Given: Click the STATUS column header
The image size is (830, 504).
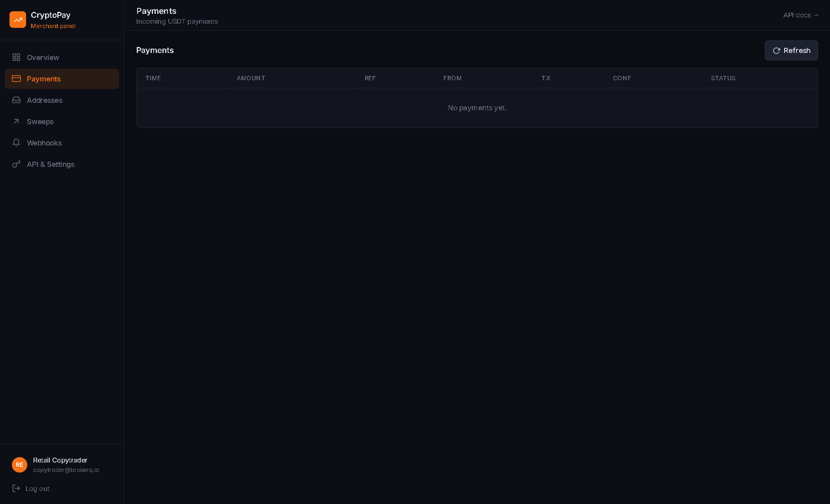Looking at the screenshot, I should click(x=723, y=78).
